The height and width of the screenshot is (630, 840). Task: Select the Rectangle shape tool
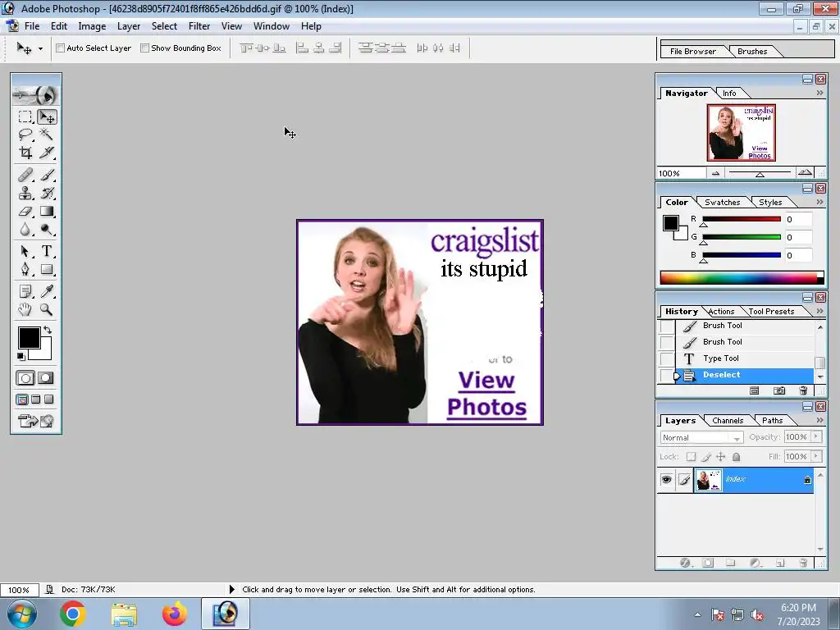[x=47, y=269]
